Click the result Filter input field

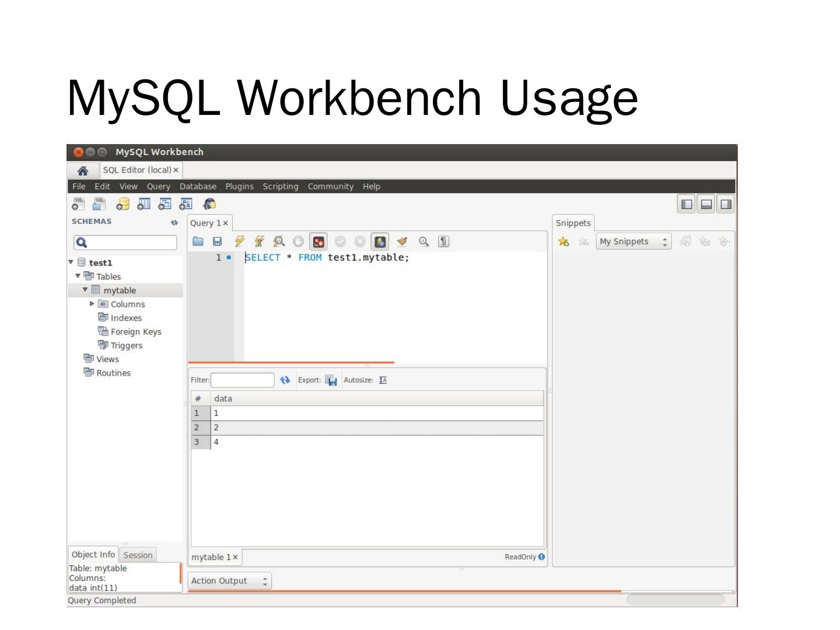pos(242,380)
